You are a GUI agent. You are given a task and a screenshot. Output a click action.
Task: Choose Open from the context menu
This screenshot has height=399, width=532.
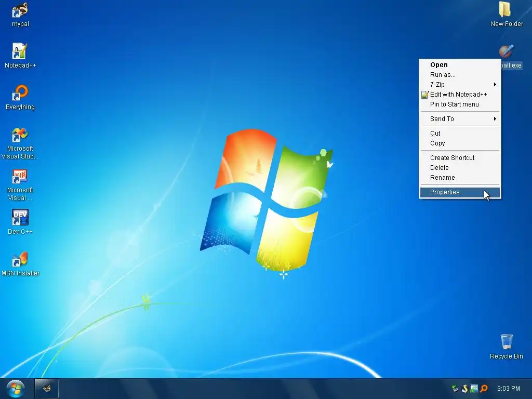tap(460, 65)
